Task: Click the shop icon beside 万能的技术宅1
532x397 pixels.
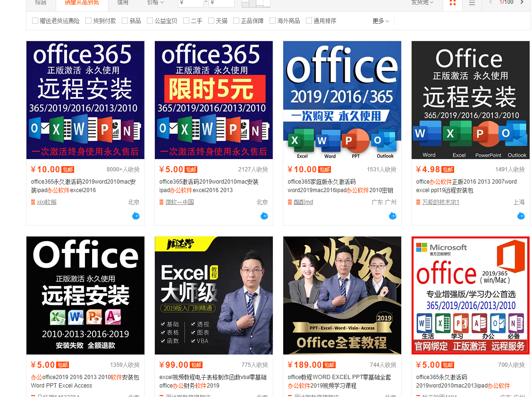Action: (418, 202)
